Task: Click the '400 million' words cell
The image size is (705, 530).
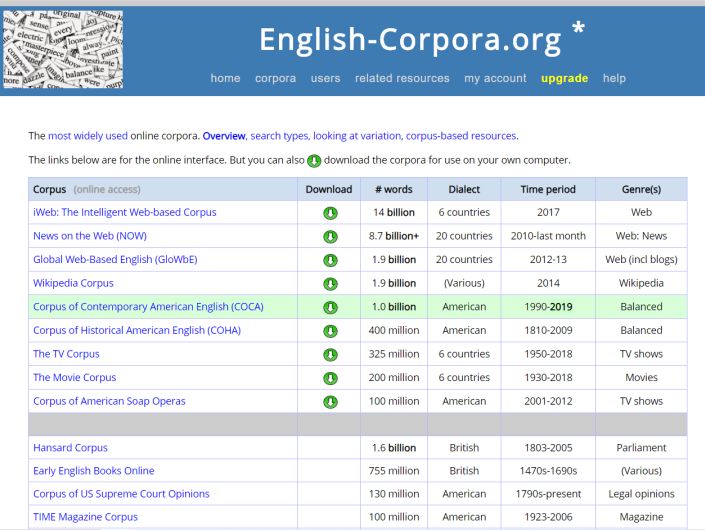Action: (394, 330)
